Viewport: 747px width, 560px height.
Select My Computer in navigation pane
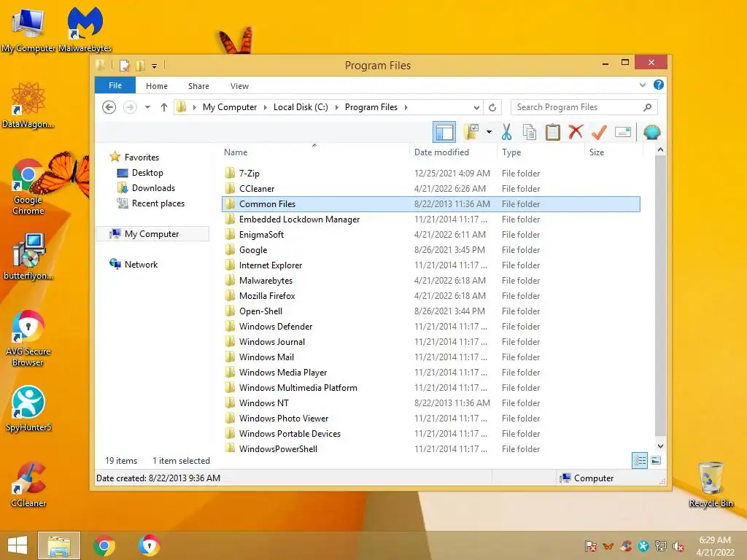click(152, 234)
